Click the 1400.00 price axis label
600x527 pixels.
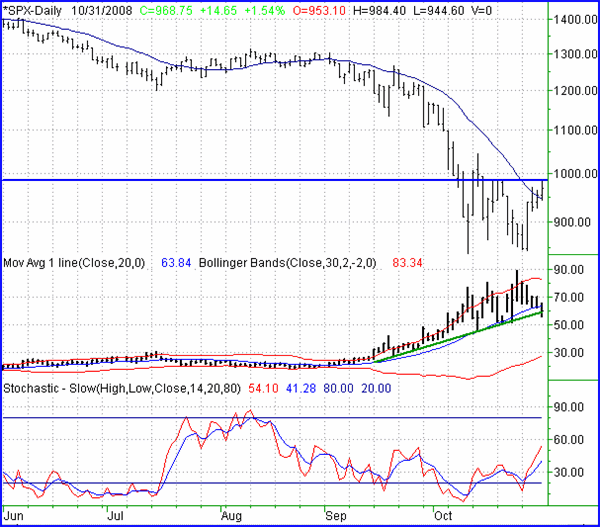[x=576, y=19]
